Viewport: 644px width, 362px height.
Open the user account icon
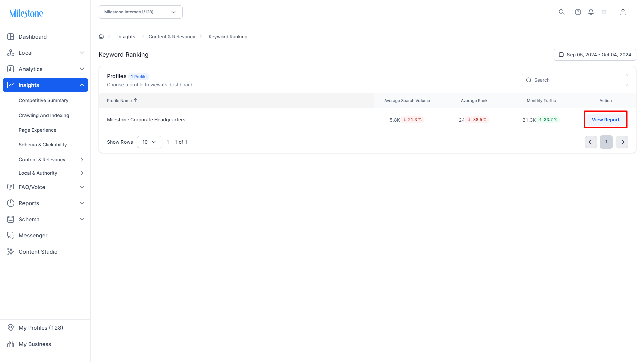point(623,12)
